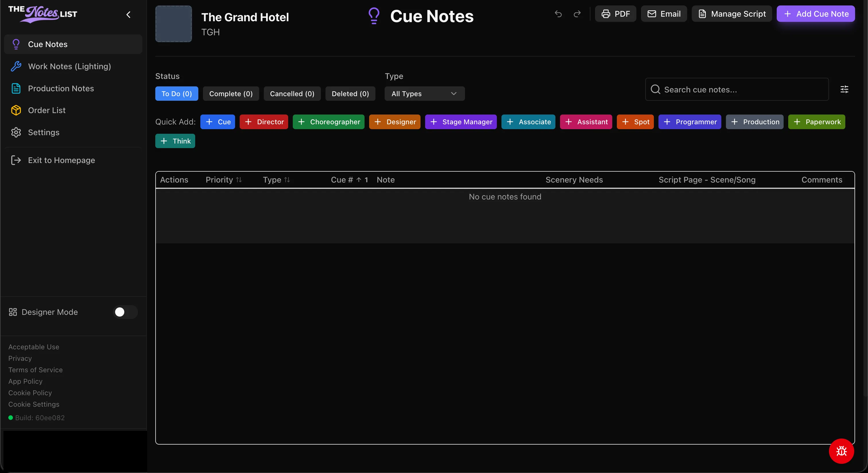Go to Order List
The width and height of the screenshot is (868, 473).
click(73, 110)
